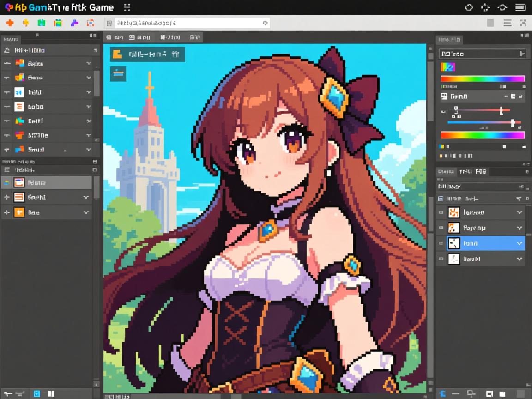Click the selected Filano row in the lower-left panel

tap(46, 182)
